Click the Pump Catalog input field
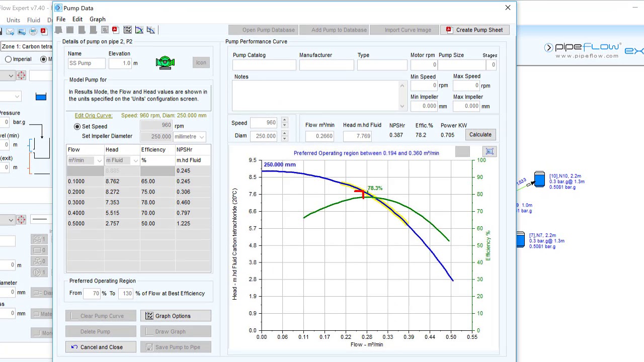Image resolution: width=644 pixels, height=362 pixels. [264, 65]
